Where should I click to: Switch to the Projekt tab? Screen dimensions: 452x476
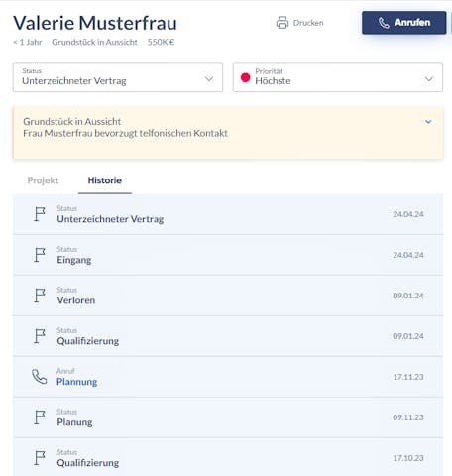[43, 180]
